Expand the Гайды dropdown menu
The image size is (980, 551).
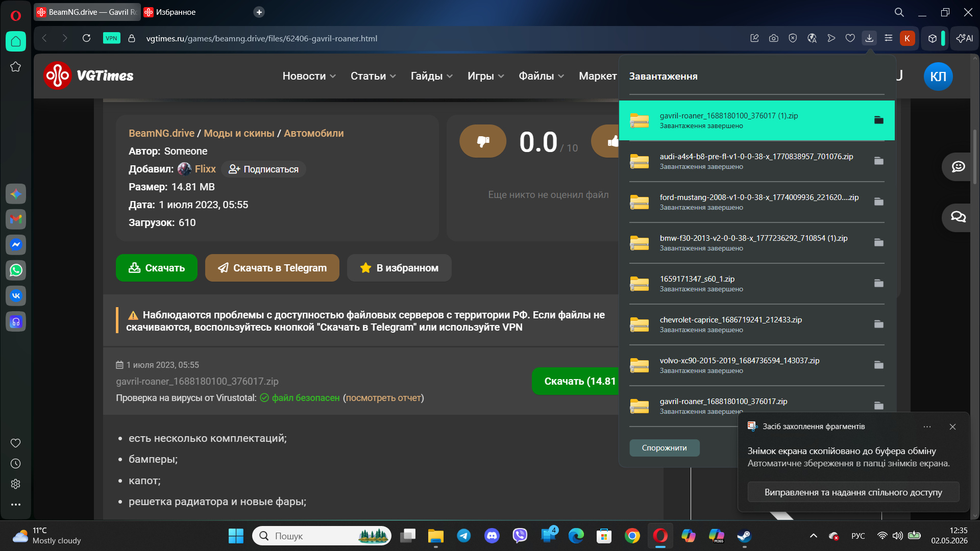pos(432,76)
